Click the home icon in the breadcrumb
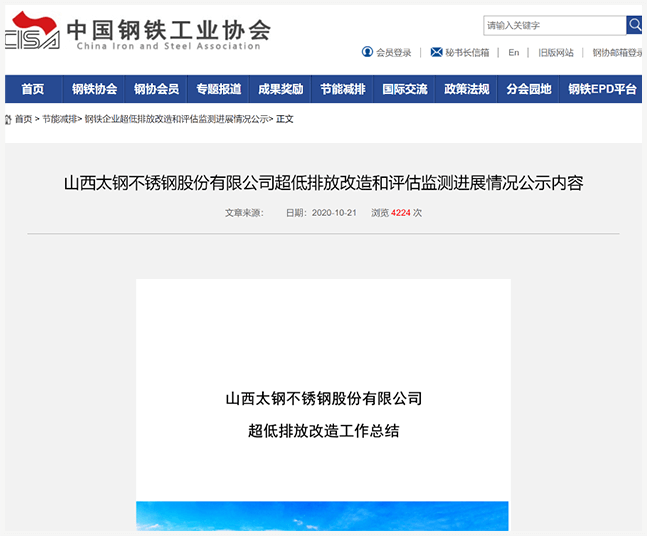The height and width of the screenshot is (536, 647). [8, 119]
